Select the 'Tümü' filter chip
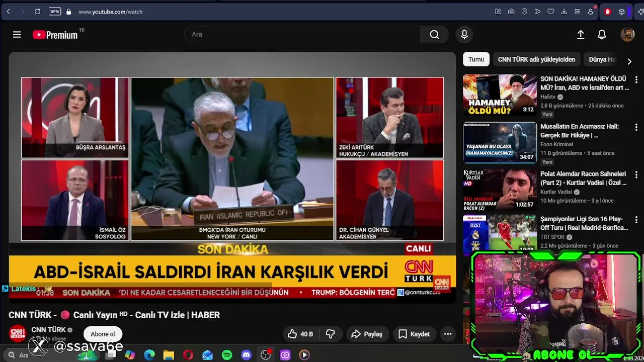This screenshot has width=644, height=362. pos(476,59)
